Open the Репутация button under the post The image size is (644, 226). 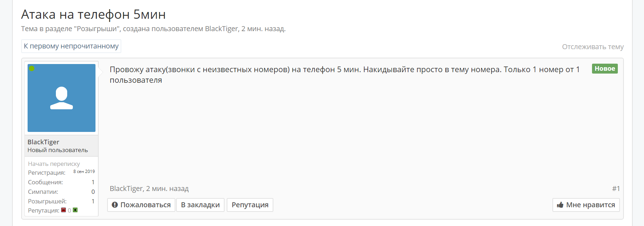(250, 205)
